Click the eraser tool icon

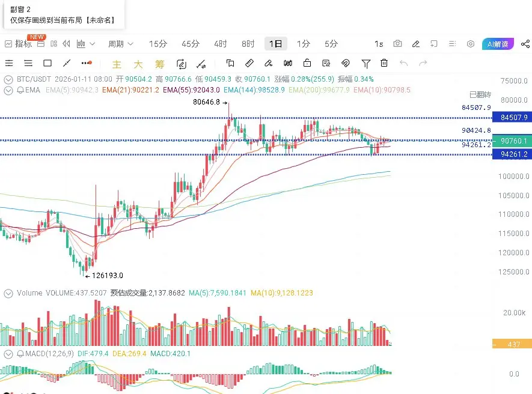tap(268, 63)
